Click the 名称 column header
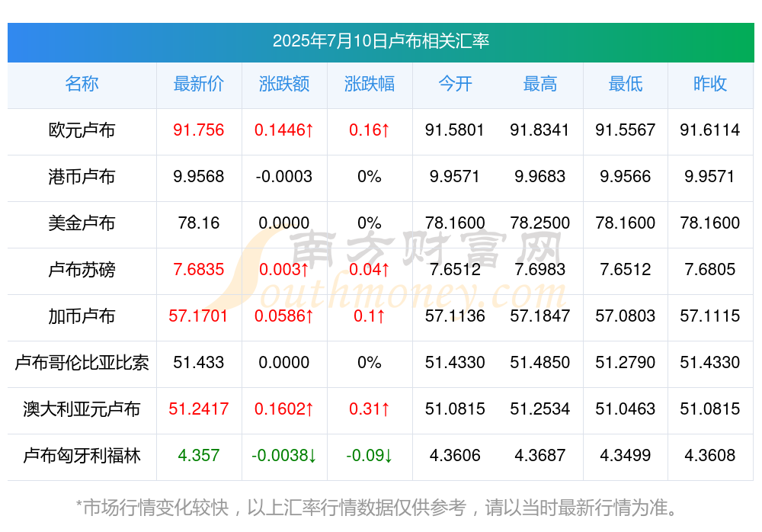 point(82,84)
